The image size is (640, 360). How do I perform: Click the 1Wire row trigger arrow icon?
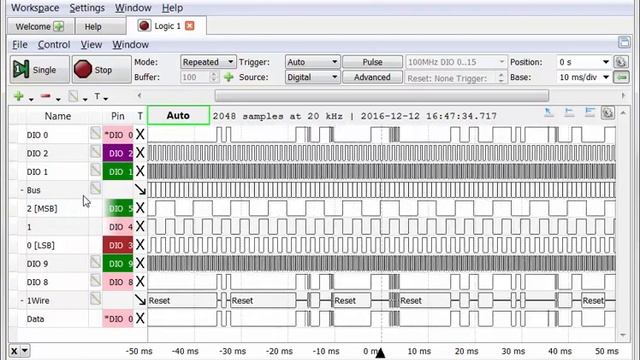(140, 300)
